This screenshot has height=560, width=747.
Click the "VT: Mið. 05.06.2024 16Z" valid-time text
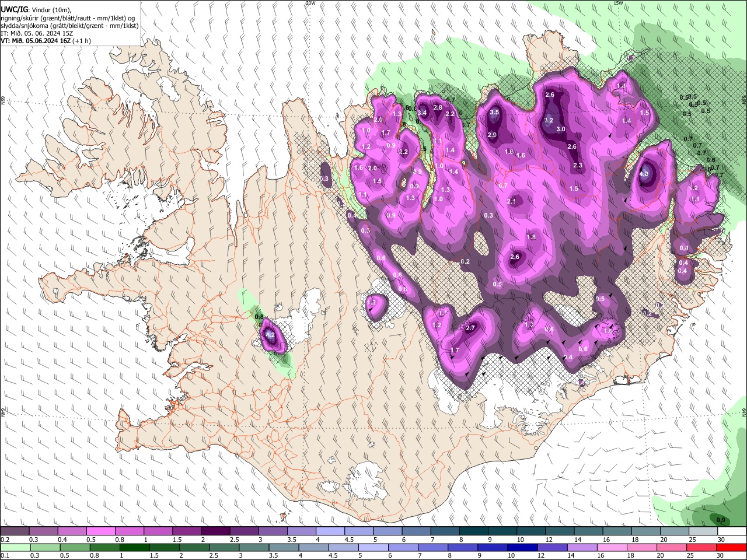[x=35, y=41]
